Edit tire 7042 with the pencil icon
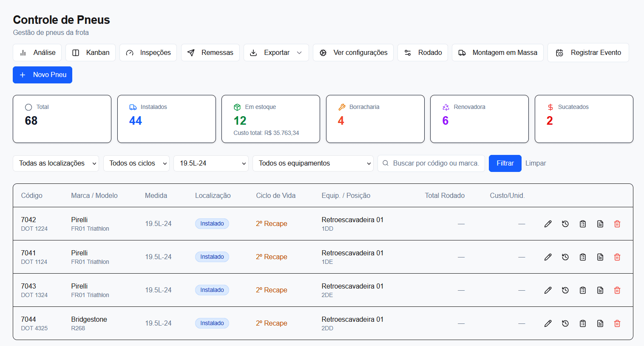The image size is (644, 346). point(548,224)
